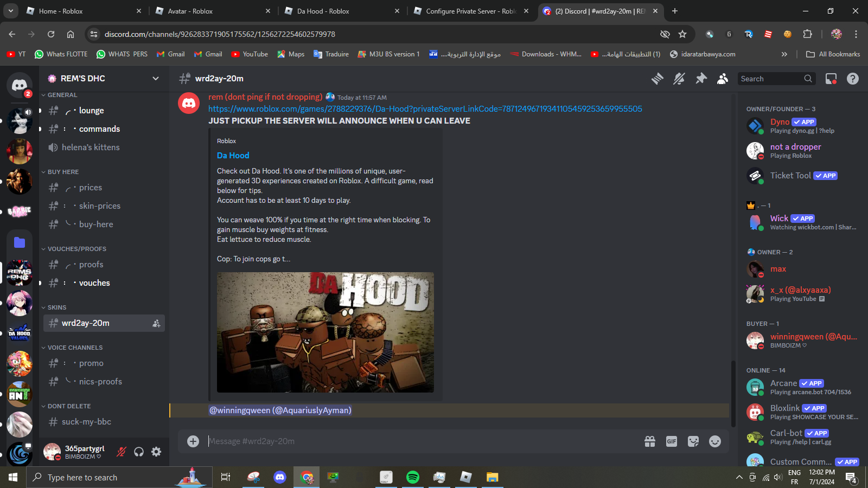The image size is (868, 488).
Task: Open Dyno bot in member list
Action: click(x=801, y=126)
